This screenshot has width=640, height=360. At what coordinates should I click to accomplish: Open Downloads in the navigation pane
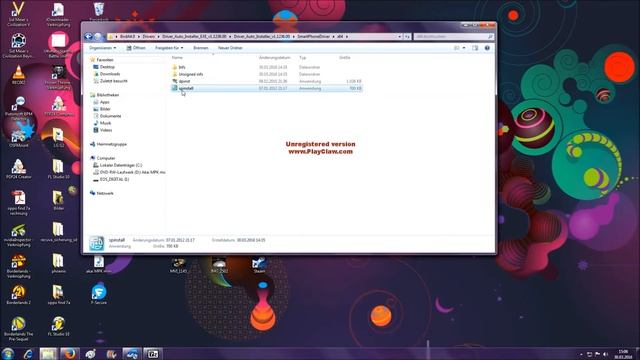(110, 74)
